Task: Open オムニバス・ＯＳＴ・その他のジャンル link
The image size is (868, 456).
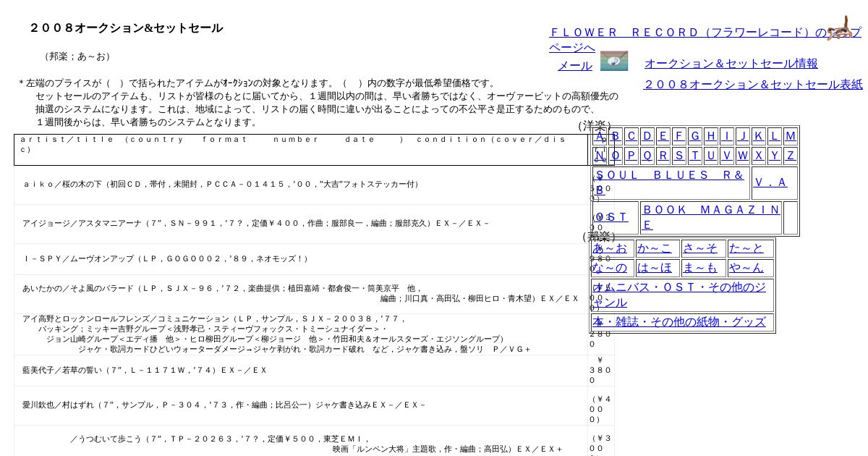Action: pos(680,295)
